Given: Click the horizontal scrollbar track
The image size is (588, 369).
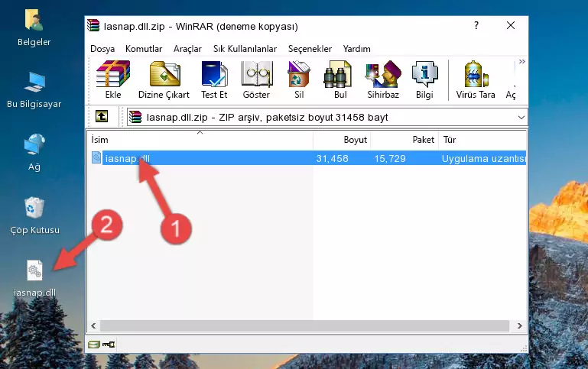Looking at the screenshot, I should pyautogui.click(x=304, y=326).
